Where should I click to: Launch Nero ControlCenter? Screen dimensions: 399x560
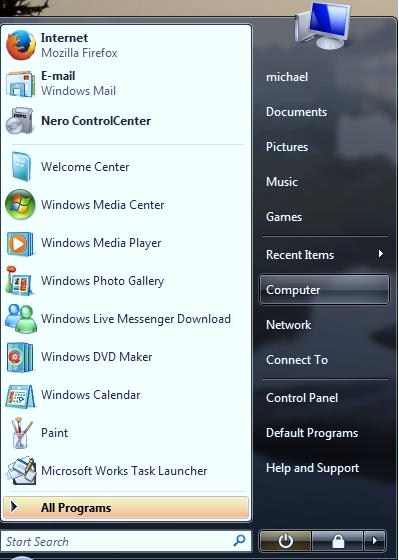126,121
